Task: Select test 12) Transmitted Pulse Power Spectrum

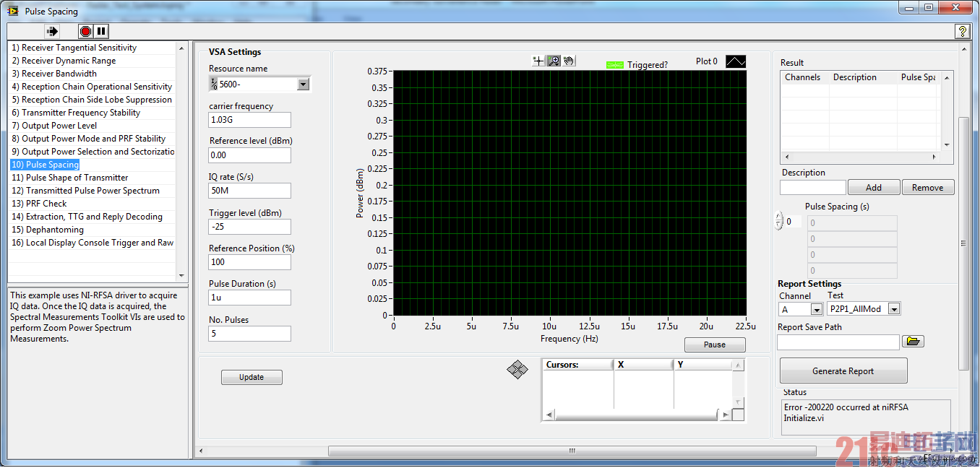Action: point(92,191)
